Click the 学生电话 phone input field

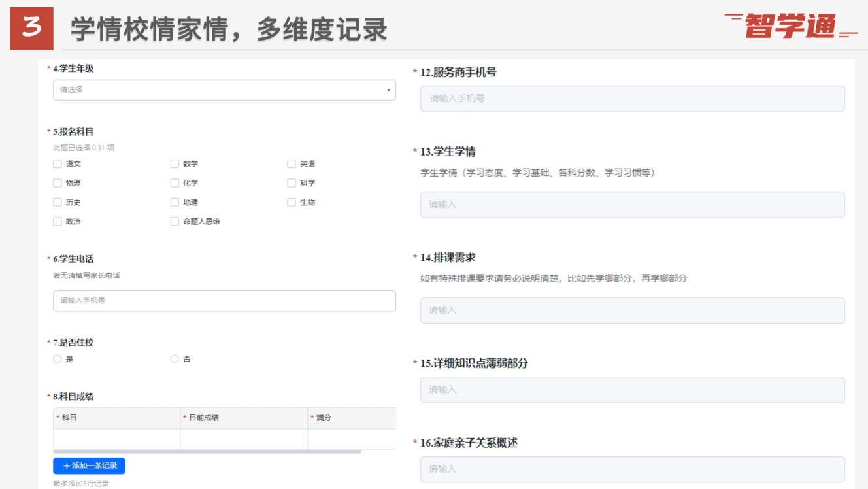[x=224, y=301]
